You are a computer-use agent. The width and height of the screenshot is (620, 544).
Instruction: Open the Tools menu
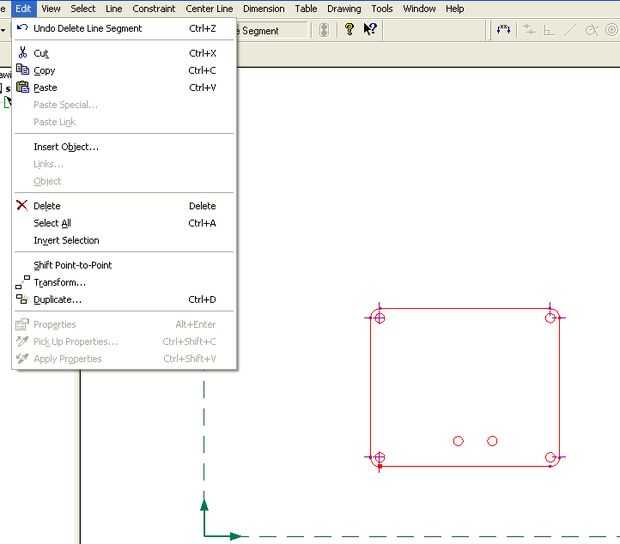click(382, 8)
